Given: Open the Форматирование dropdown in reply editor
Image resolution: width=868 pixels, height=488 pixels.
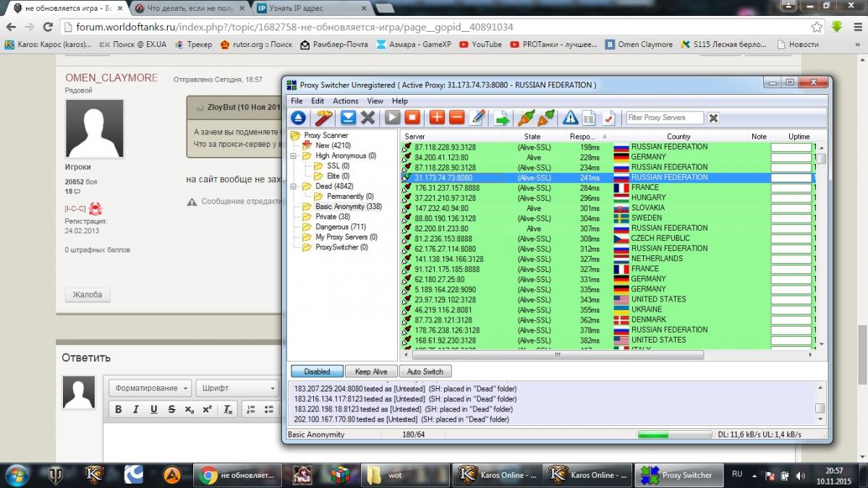Looking at the screenshot, I should (x=150, y=388).
